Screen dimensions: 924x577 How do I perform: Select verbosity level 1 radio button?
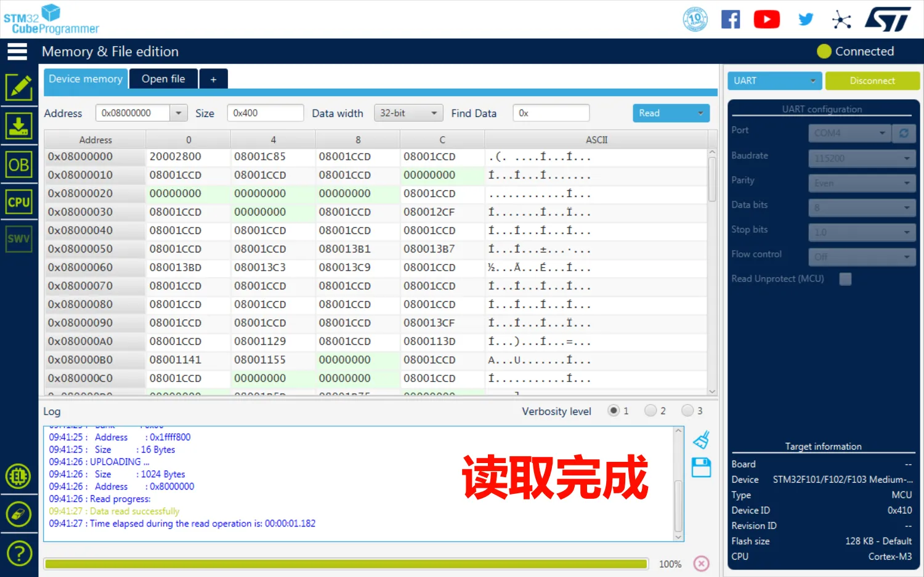point(614,411)
